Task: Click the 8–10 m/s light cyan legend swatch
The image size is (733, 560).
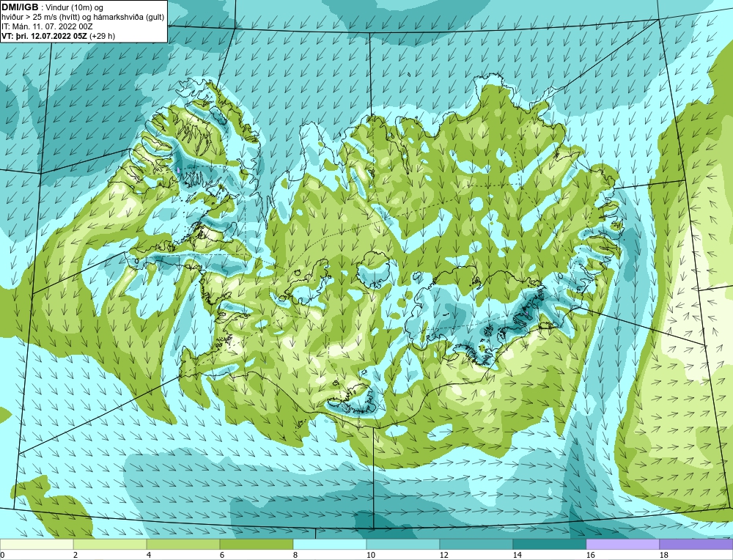Action: 330,544
